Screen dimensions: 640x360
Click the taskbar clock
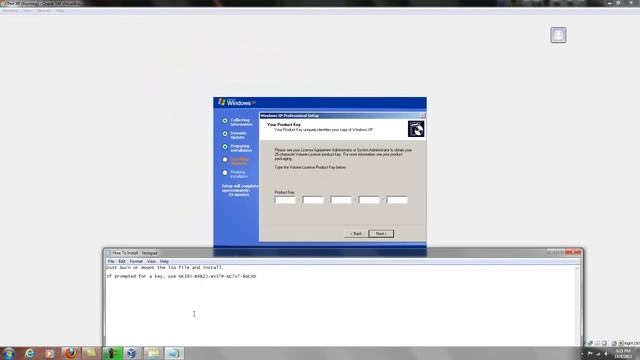point(623,353)
